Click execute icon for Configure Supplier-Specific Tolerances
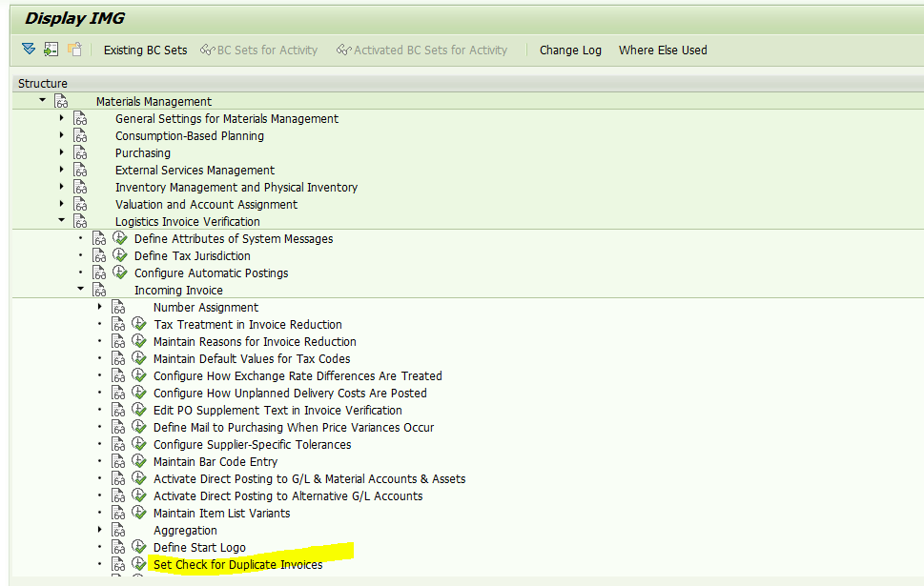 click(x=139, y=444)
